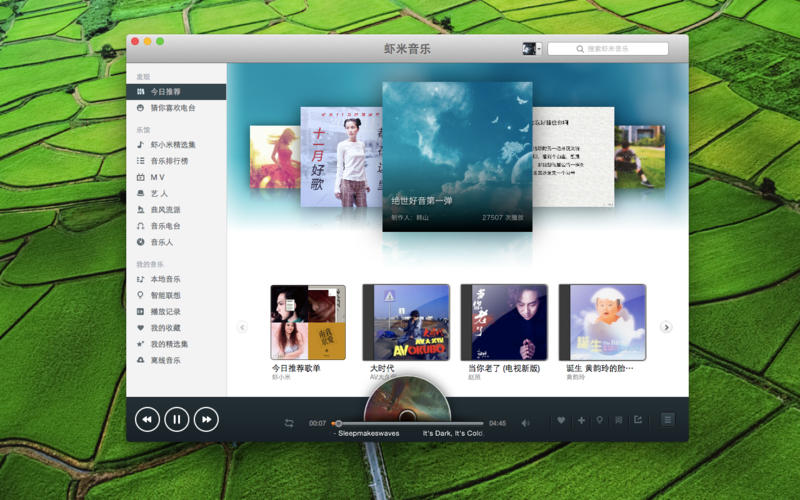Open 今日推荐 in the sidebar
This screenshot has width=800, height=500.
point(176,92)
